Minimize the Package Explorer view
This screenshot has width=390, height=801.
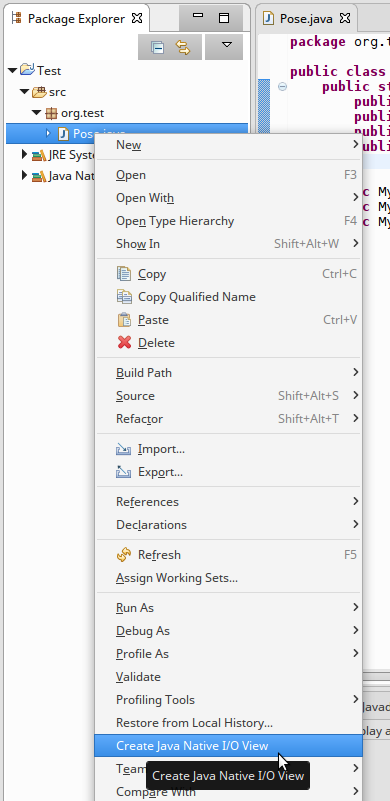coord(198,17)
